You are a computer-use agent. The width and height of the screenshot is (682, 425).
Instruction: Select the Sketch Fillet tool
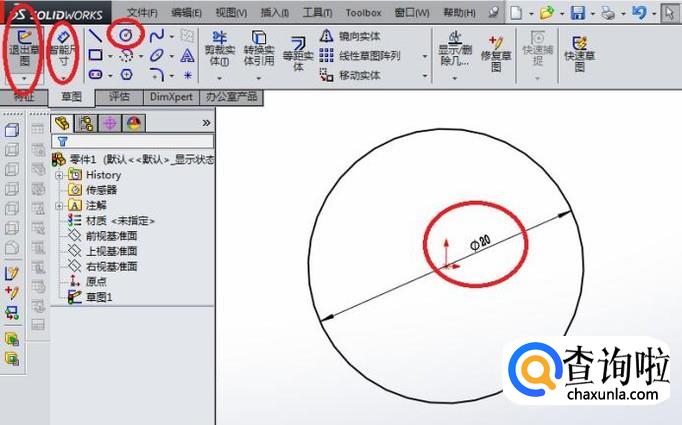pos(157,75)
